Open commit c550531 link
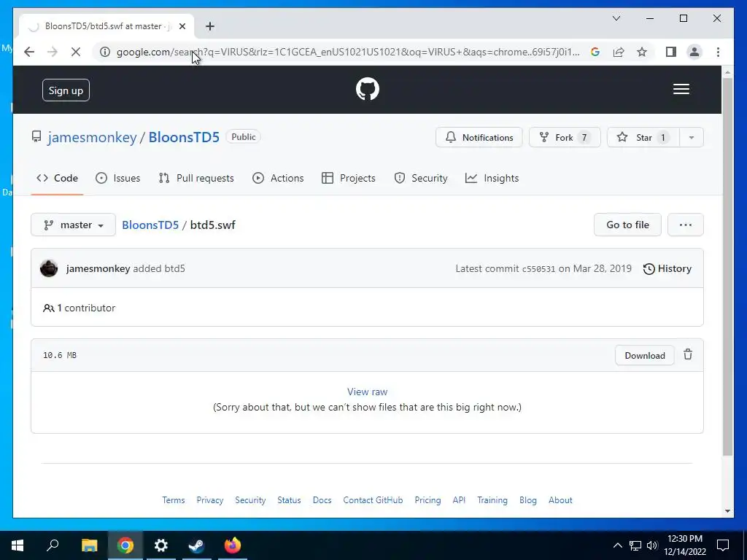This screenshot has width=747, height=560. 538,269
